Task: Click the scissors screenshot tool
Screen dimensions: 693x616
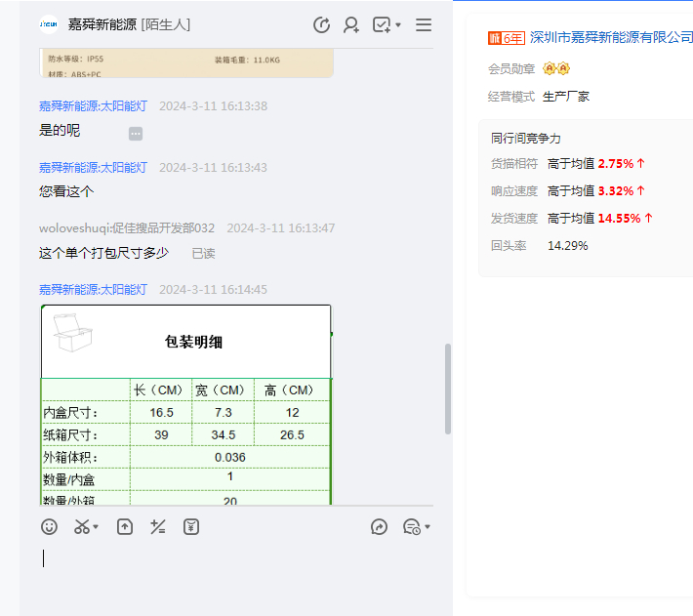Action: pos(81,527)
